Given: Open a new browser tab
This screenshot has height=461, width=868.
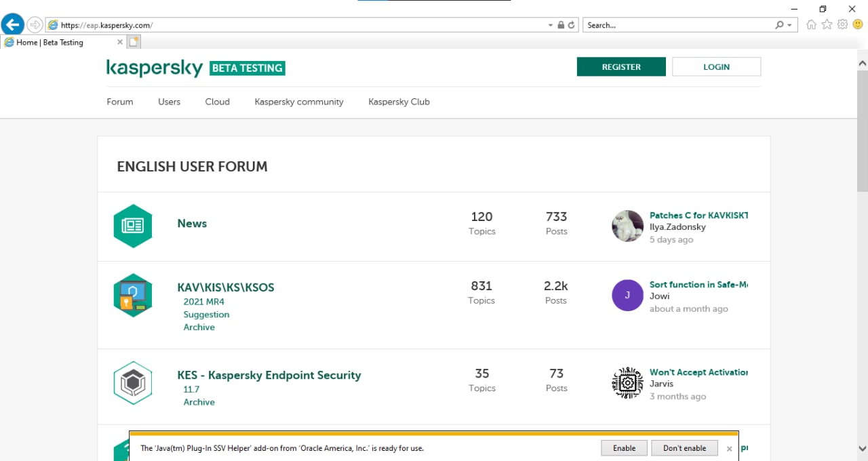Looking at the screenshot, I should click(134, 42).
